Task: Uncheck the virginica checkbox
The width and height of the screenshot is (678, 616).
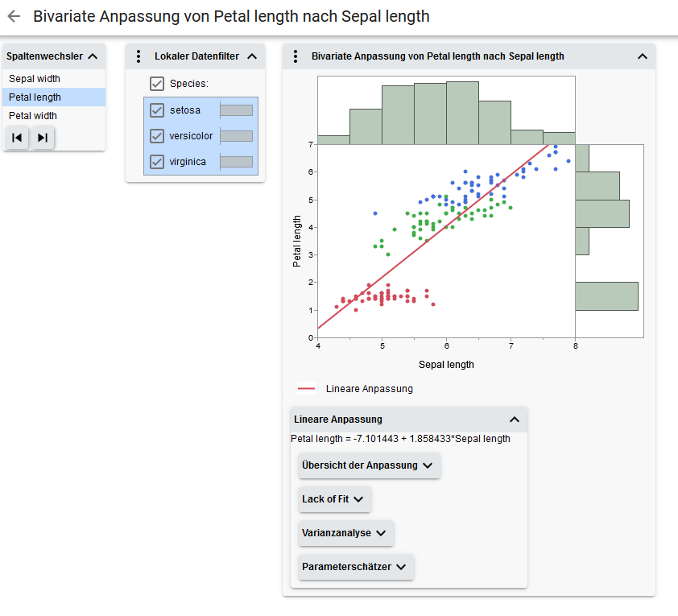Action: tap(157, 162)
